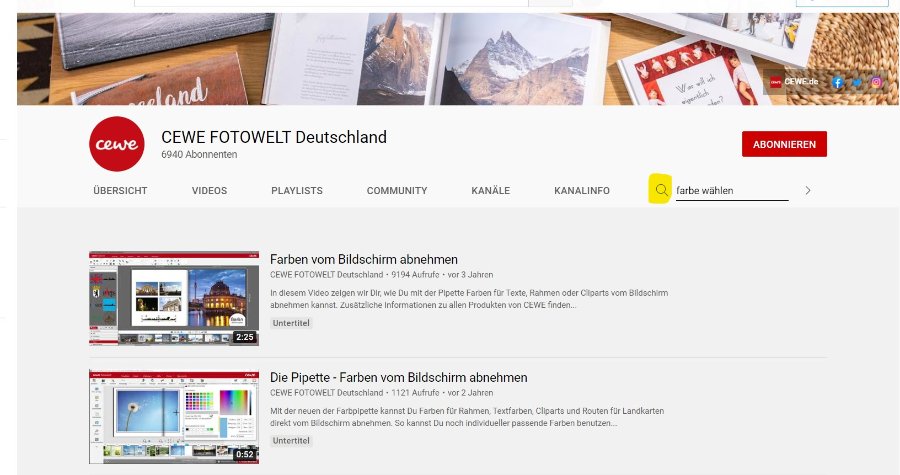Click the red cewe channel avatar

click(x=117, y=144)
